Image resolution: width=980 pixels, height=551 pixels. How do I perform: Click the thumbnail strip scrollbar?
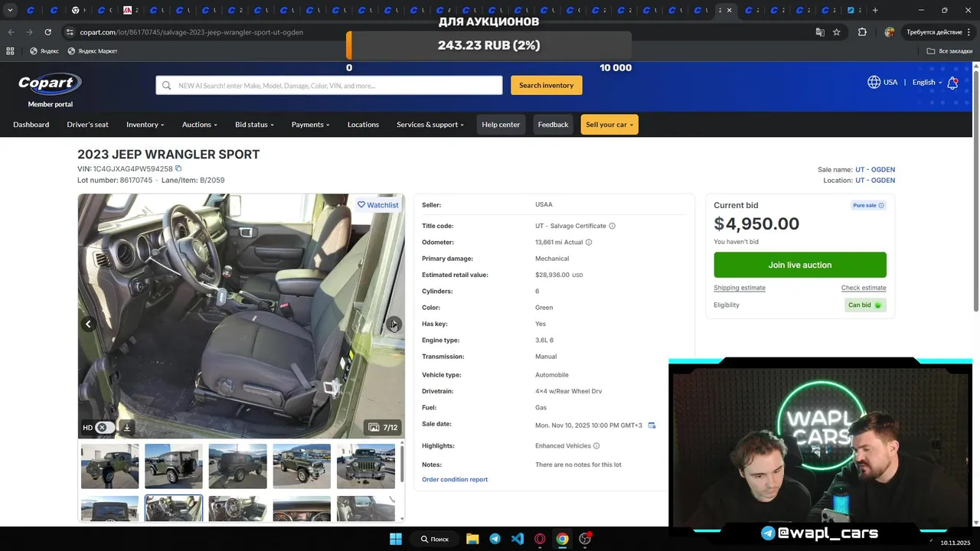tap(401, 463)
